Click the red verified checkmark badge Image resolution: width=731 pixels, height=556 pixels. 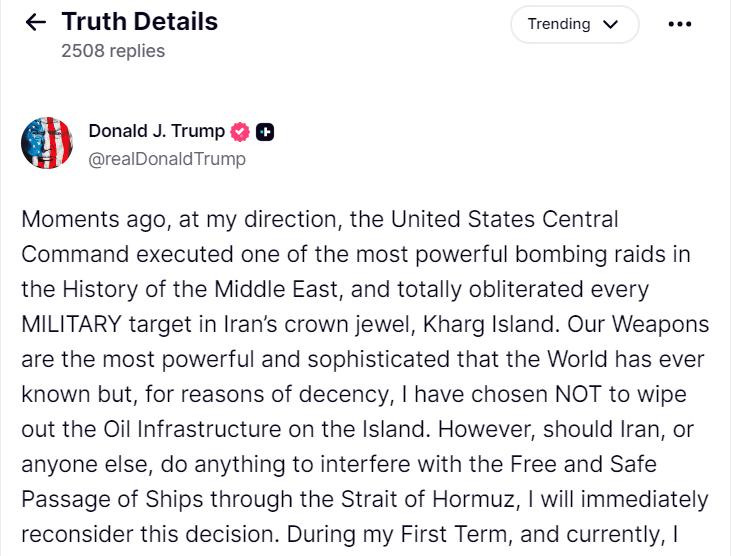[240, 131]
